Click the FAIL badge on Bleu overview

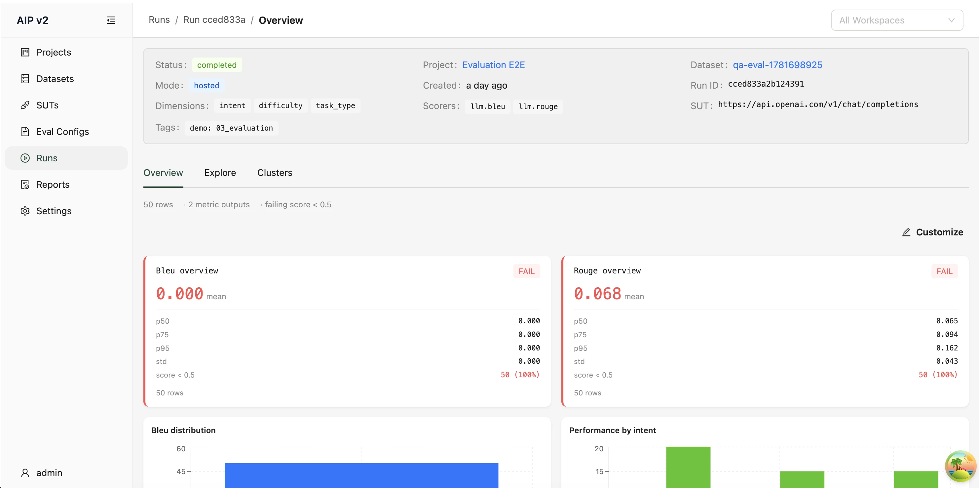click(x=527, y=271)
